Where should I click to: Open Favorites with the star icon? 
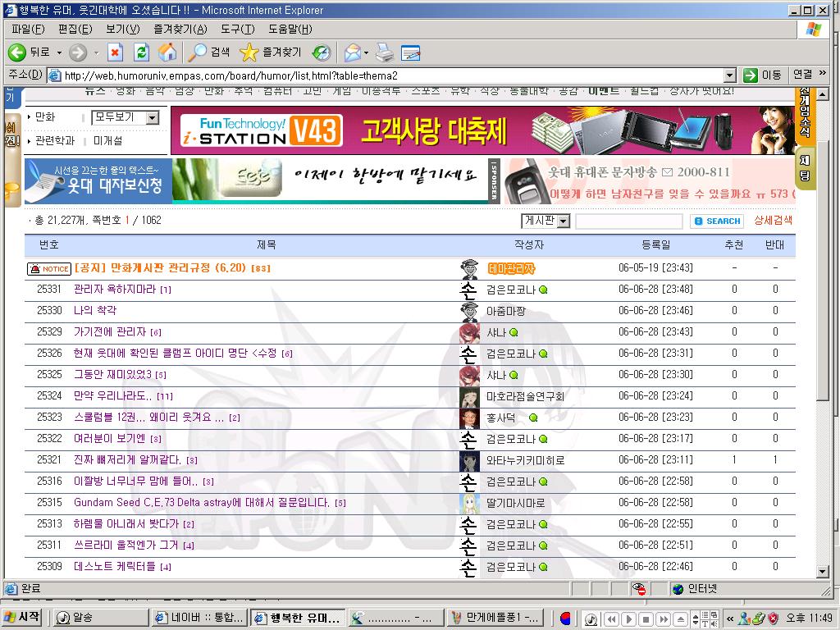249,52
